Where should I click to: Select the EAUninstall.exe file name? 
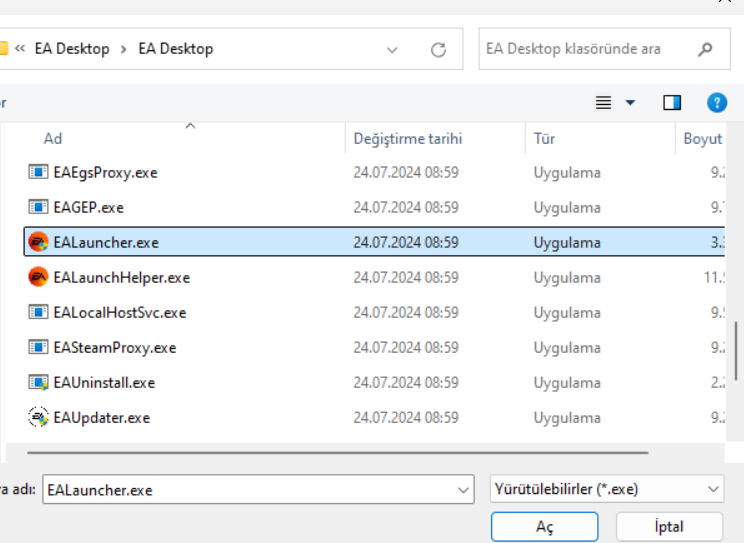click(104, 383)
